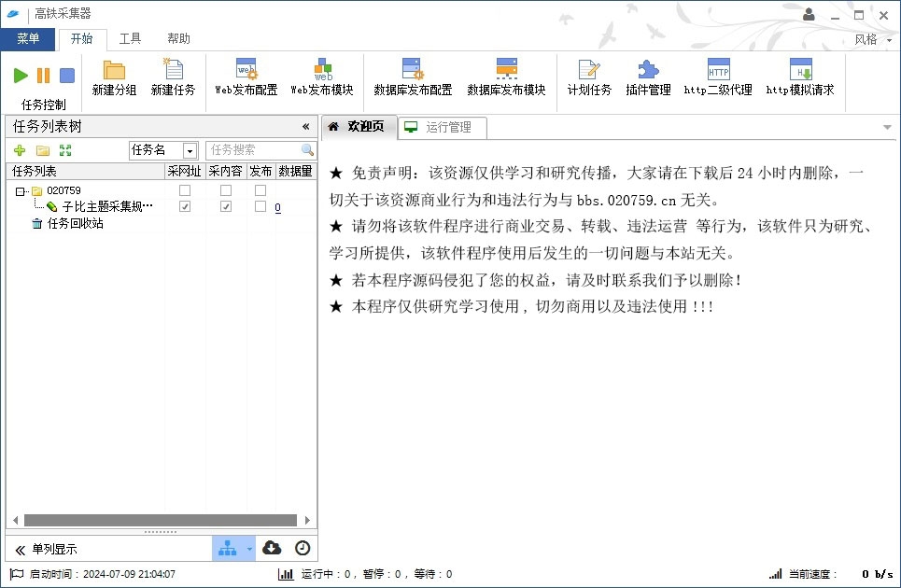901x588 pixels.
Task: Click the green start task play button
Action: [x=21, y=76]
